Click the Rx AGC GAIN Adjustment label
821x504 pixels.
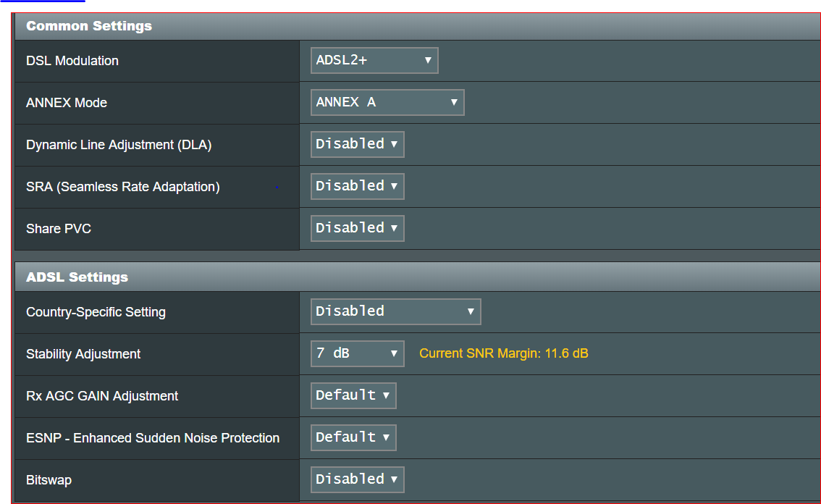pyautogui.click(x=102, y=396)
